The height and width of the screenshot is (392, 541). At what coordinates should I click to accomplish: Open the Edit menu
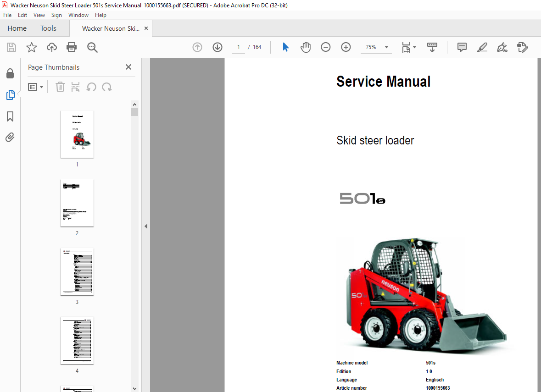pos(22,15)
